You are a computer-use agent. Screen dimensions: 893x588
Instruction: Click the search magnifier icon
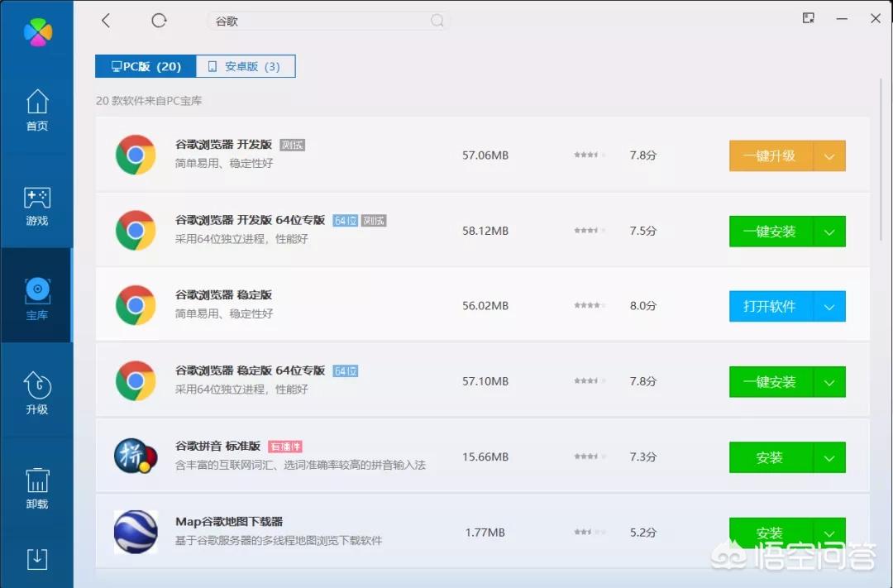tap(437, 22)
